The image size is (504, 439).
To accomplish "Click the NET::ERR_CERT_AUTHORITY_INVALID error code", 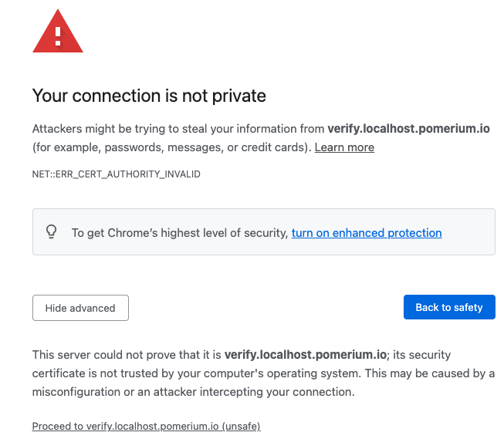I will point(116,174).
